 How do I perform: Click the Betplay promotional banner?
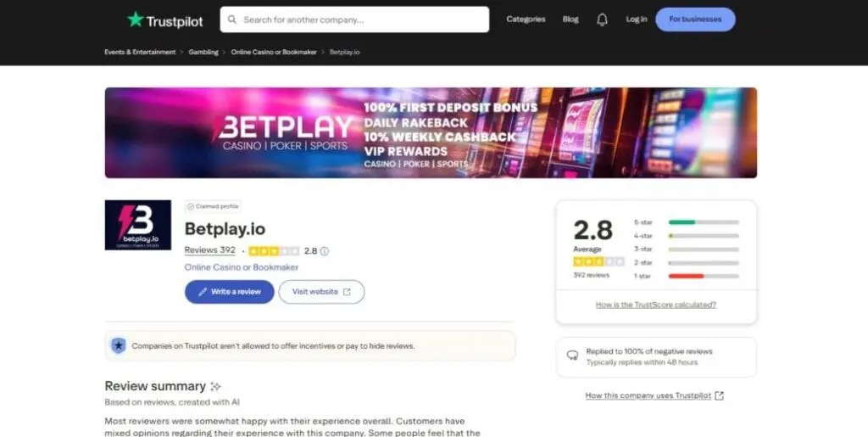431,132
